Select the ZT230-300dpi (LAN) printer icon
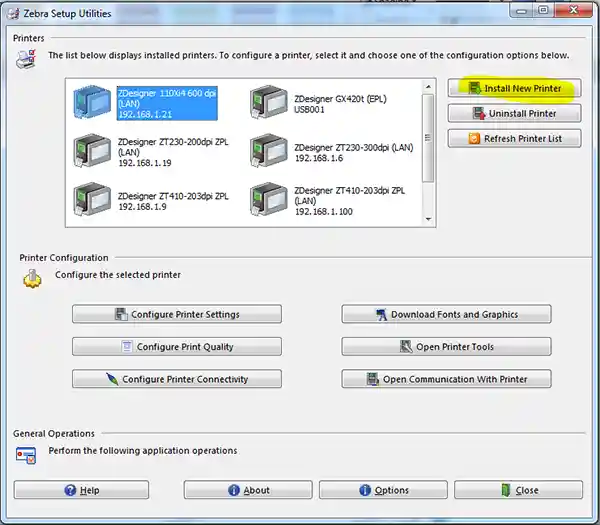 269,151
